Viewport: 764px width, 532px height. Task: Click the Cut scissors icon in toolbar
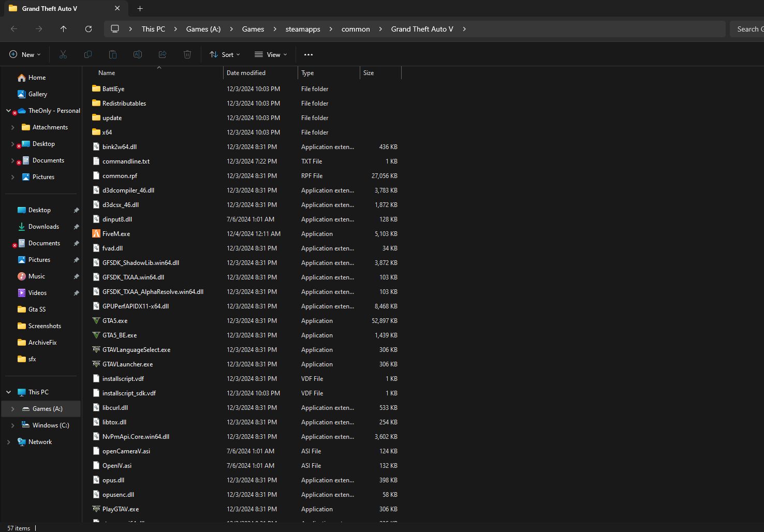pos(63,54)
